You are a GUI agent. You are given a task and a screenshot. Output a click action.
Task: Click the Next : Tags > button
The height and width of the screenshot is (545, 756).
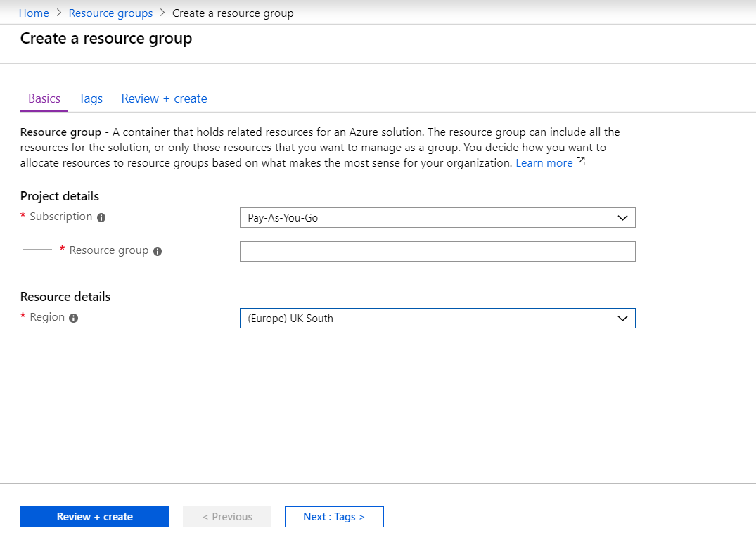pyautogui.click(x=334, y=517)
